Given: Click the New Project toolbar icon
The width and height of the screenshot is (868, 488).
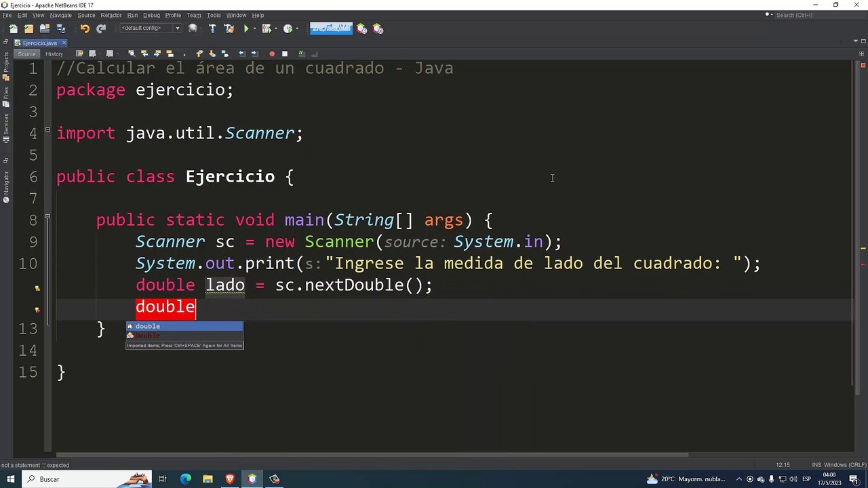Looking at the screenshot, I should [28, 28].
